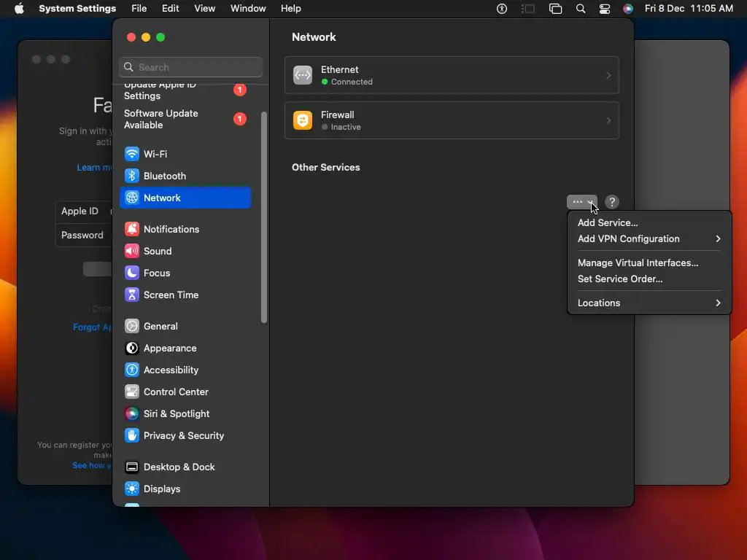Open the Edit menu
The width and height of the screenshot is (747, 560).
[x=170, y=9]
